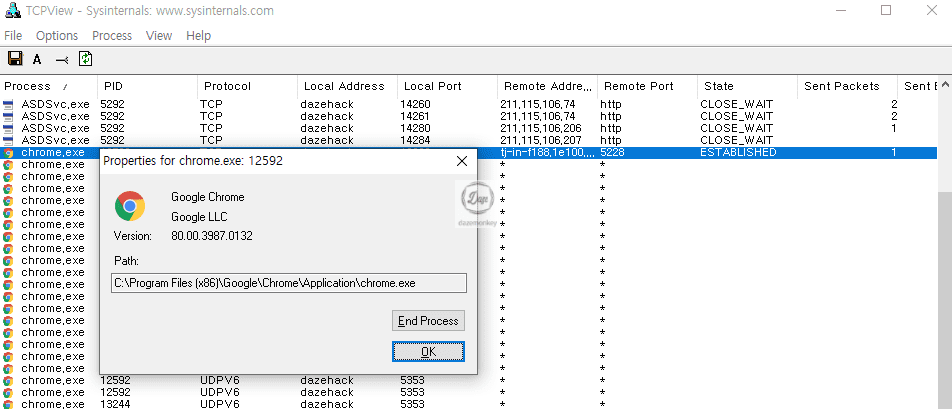Sort by Local Port column header
This screenshot has width=952, height=409.
click(447, 86)
